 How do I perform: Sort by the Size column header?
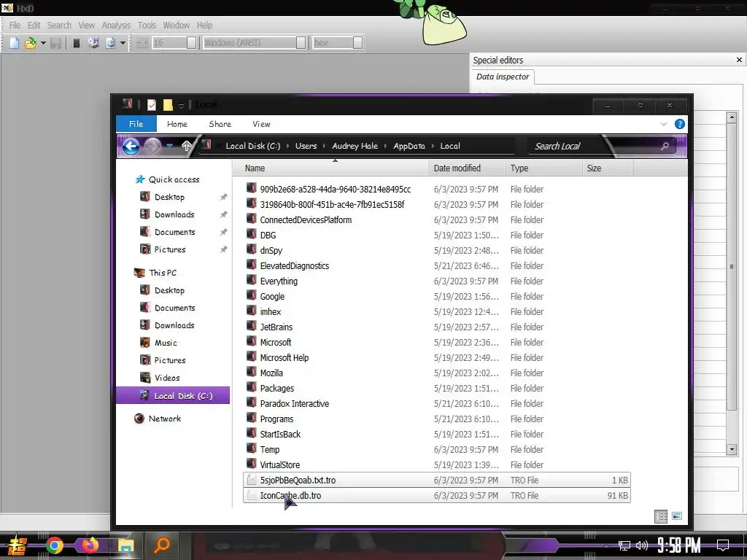point(608,168)
